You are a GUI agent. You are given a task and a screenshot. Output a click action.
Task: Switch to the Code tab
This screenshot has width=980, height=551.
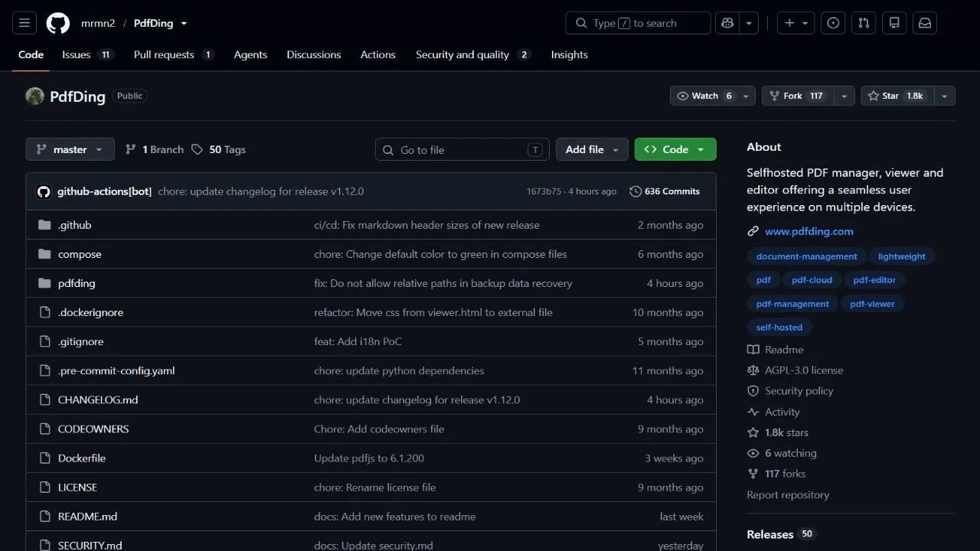31,54
